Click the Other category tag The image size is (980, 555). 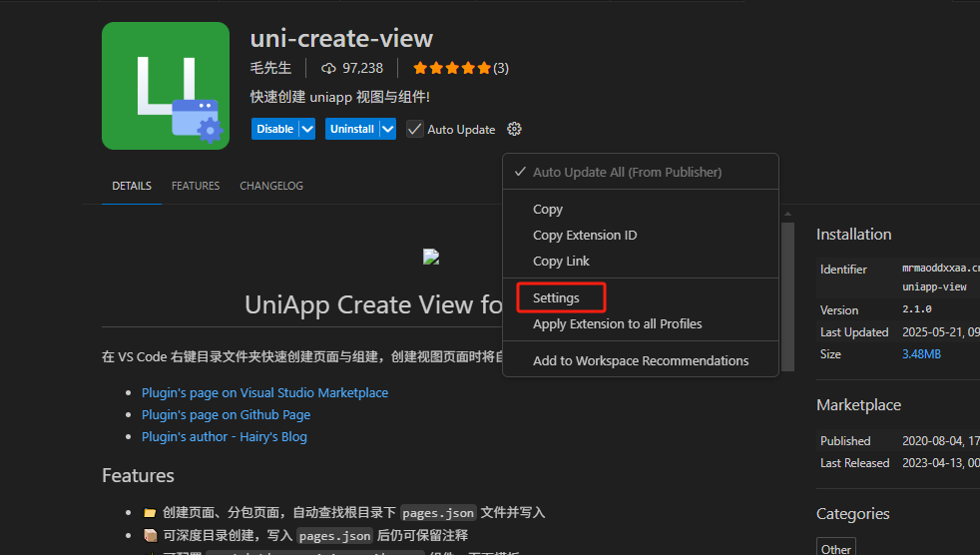click(x=835, y=549)
